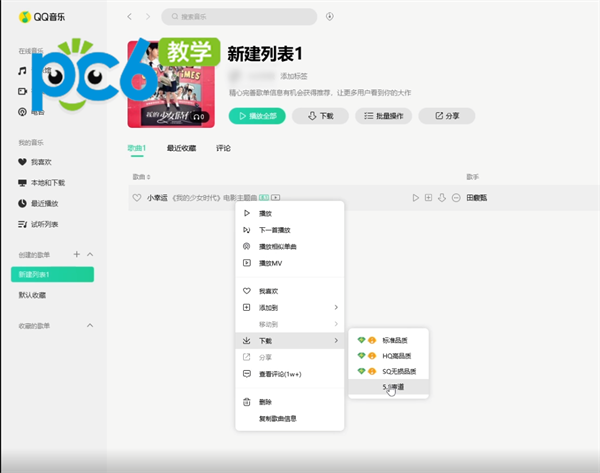Play the 小幸运 row with its play icon
Screen dimensions: 600x473
(416, 197)
